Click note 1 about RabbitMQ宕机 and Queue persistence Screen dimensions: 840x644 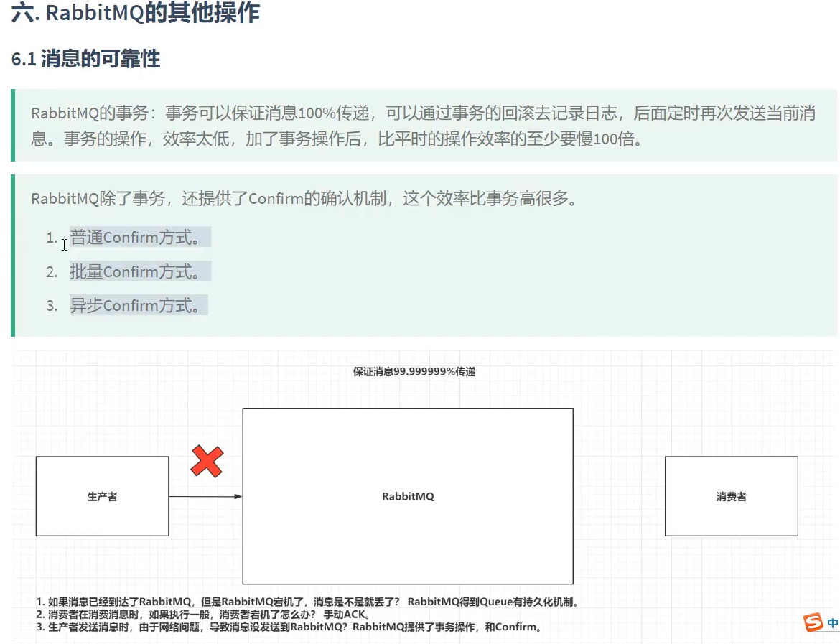pos(307,602)
